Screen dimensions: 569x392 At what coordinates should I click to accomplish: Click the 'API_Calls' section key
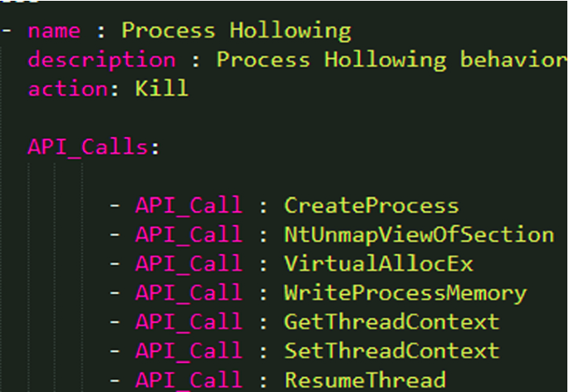[89, 147]
